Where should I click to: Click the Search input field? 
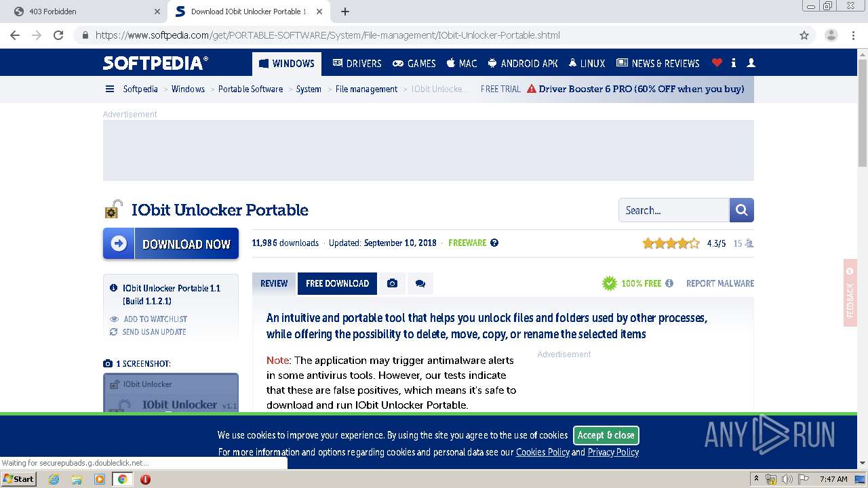click(x=673, y=210)
